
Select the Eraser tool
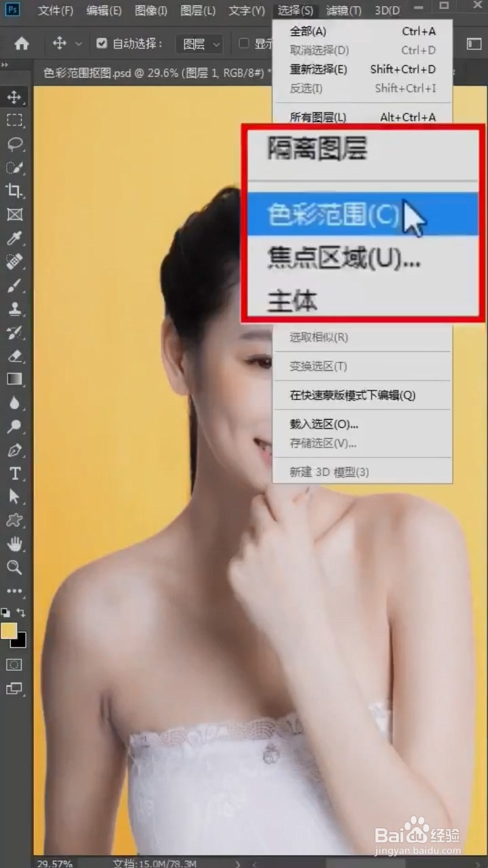click(x=14, y=355)
